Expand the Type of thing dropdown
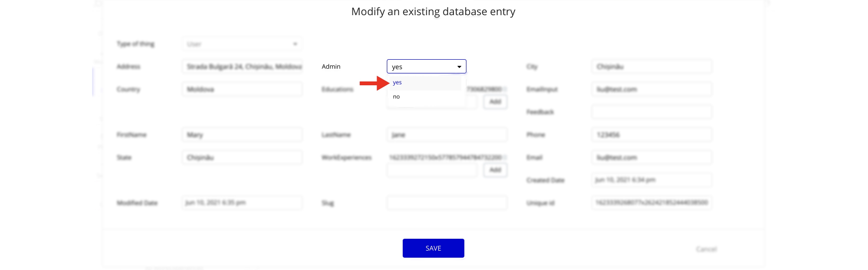This screenshot has height=270, width=868. (242, 44)
